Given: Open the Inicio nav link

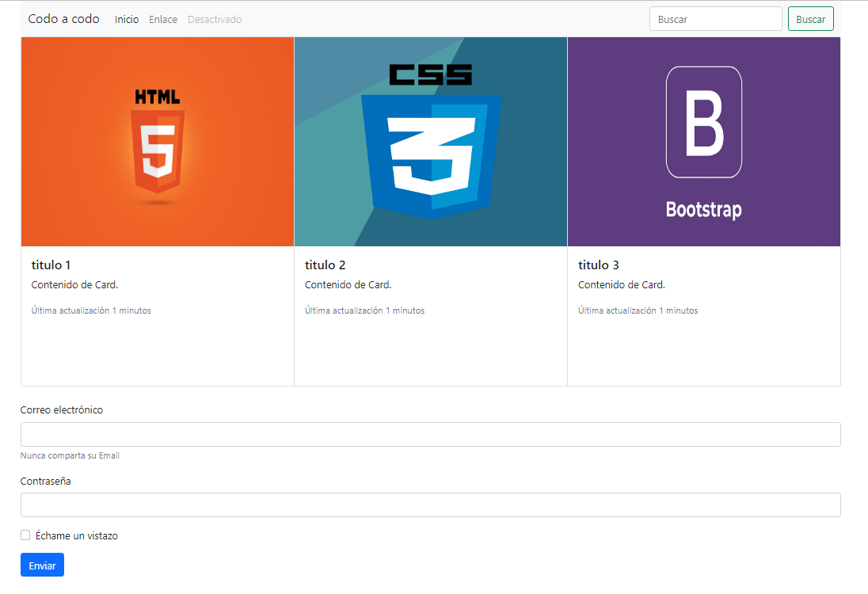Looking at the screenshot, I should [127, 19].
